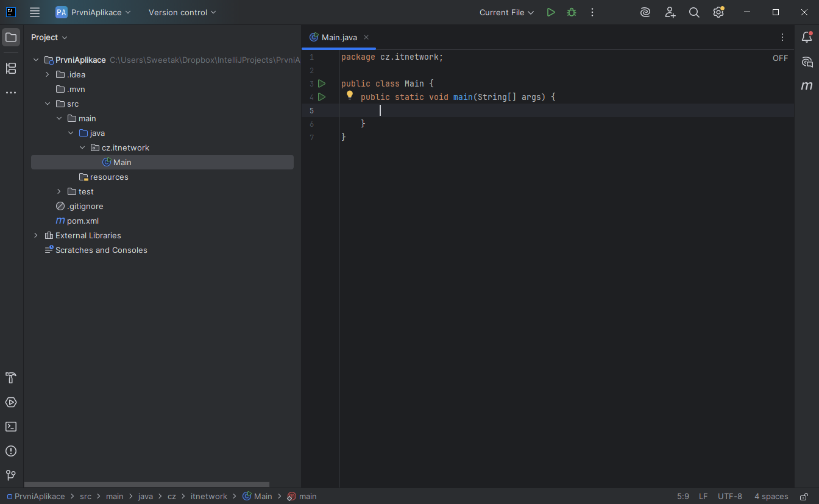Screen dimensions: 819x504
Task: Expand the .idea folder
Action: (48, 74)
